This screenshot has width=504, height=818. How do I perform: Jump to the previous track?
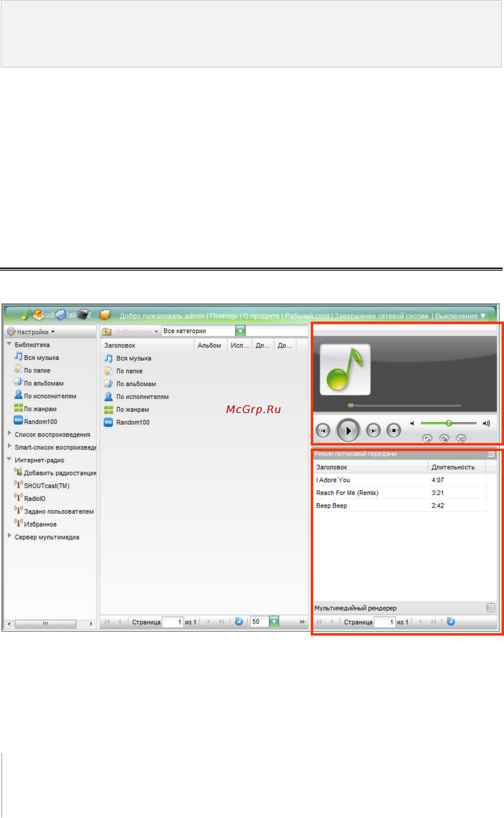pyautogui.click(x=323, y=430)
